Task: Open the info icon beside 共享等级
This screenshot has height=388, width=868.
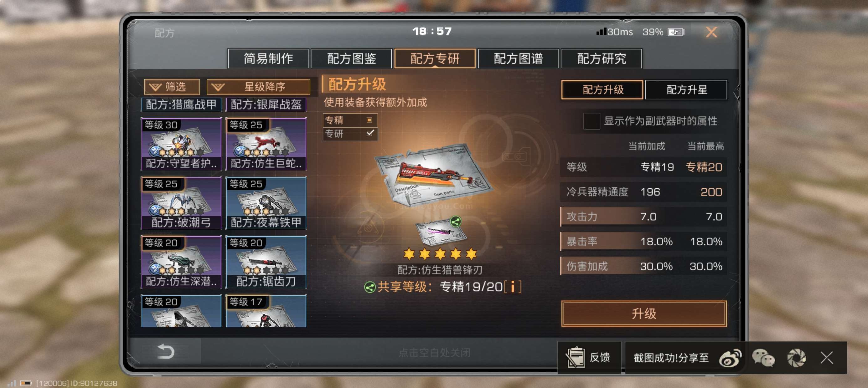Action: 513,287
